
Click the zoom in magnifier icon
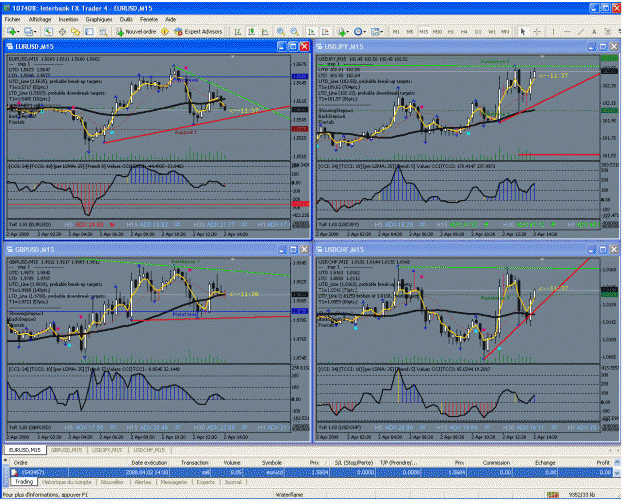point(281,31)
